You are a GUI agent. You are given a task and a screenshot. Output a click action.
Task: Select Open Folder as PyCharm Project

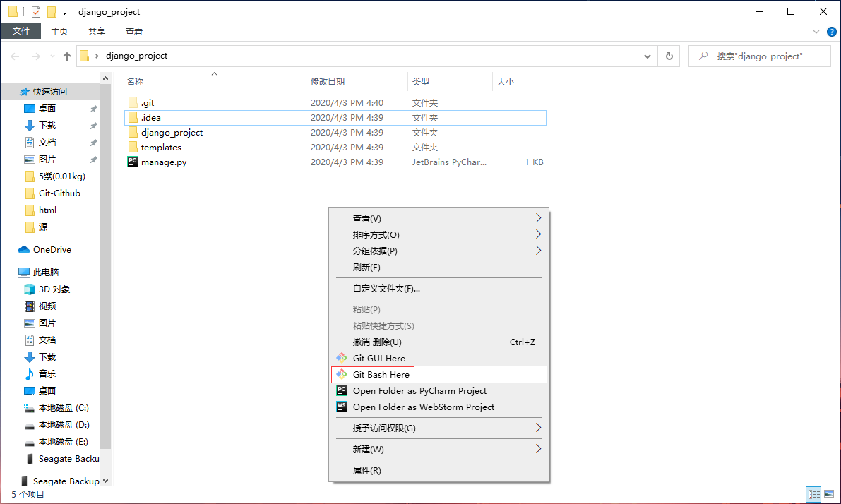coord(439,391)
